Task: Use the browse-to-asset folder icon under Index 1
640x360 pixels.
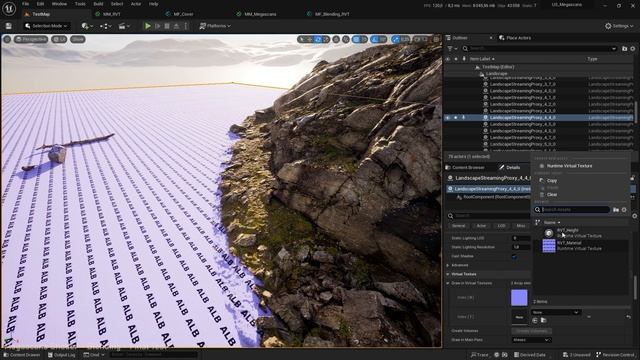Action: pos(544,321)
